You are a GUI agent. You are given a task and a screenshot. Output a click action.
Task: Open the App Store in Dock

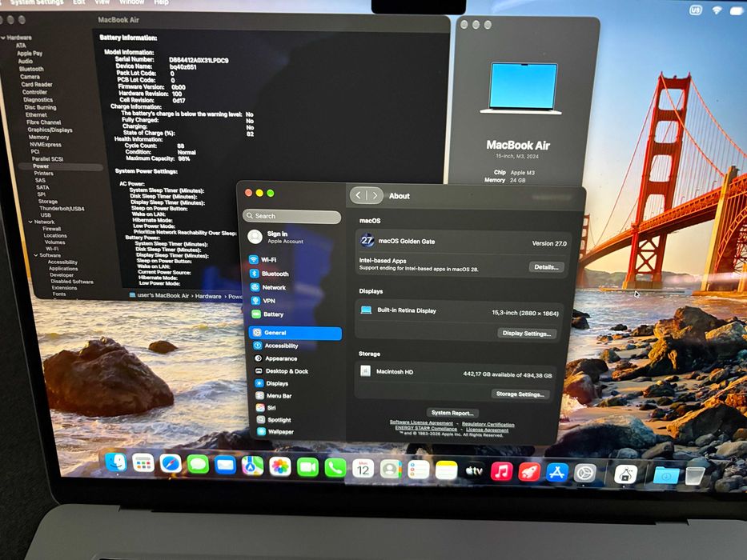coord(557,473)
